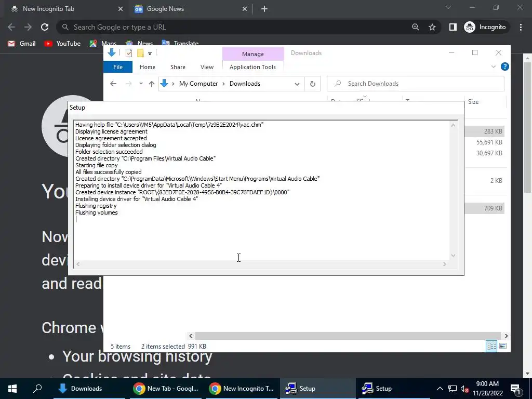Toggle Chrome side panel icon

tap(453, 27)
